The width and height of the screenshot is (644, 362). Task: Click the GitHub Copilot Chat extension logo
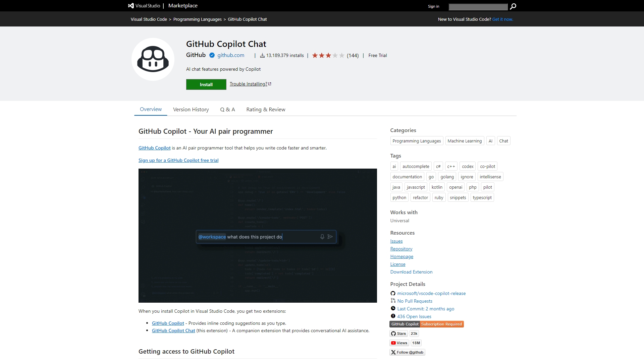pos(153,59)
